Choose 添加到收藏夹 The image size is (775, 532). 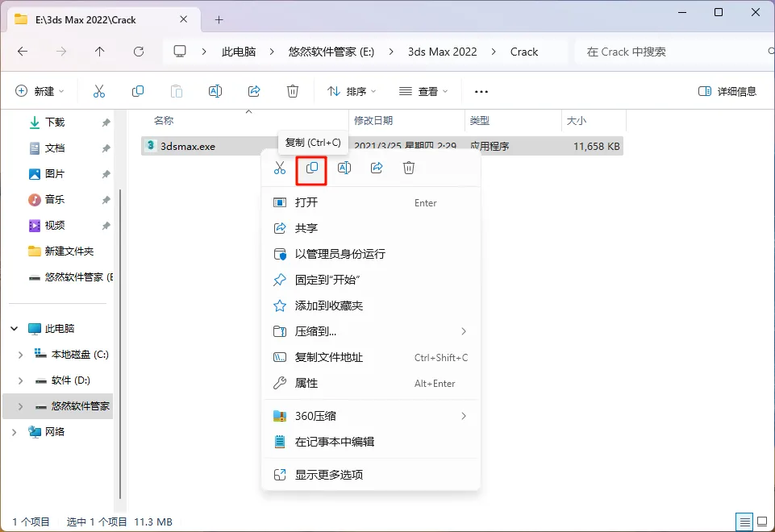click(x=371, y=305)
